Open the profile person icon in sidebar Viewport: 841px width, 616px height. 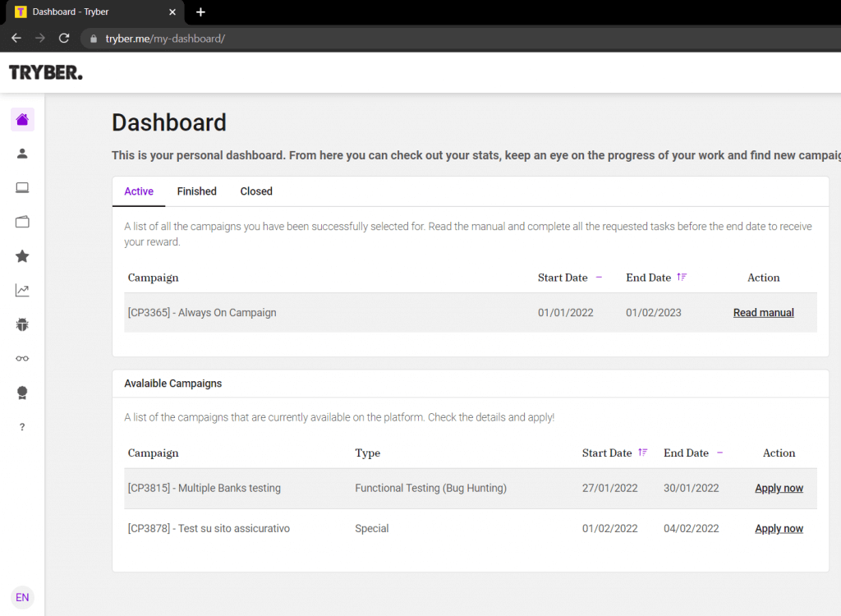click(x=22, y=154)
